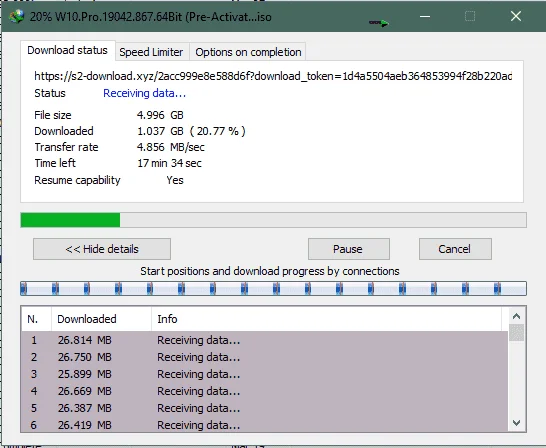Click the Hide details button
546x448 pixels.
click(102, 249)
